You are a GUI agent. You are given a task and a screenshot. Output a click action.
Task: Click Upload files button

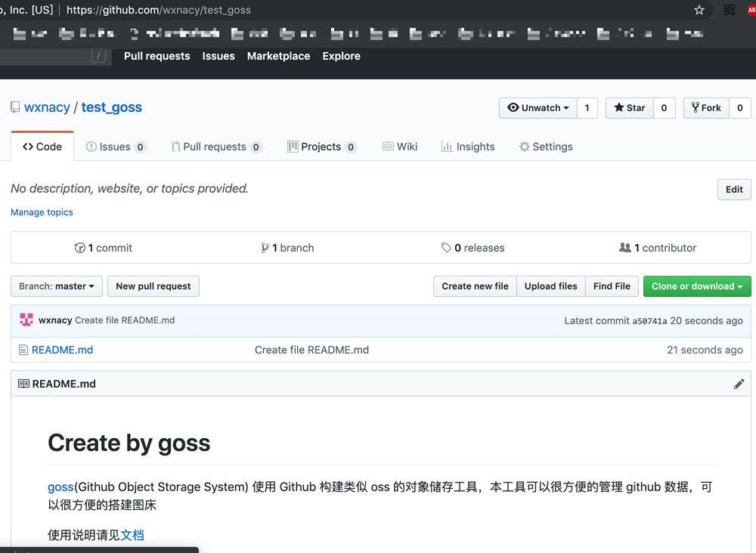pos(550,286)
